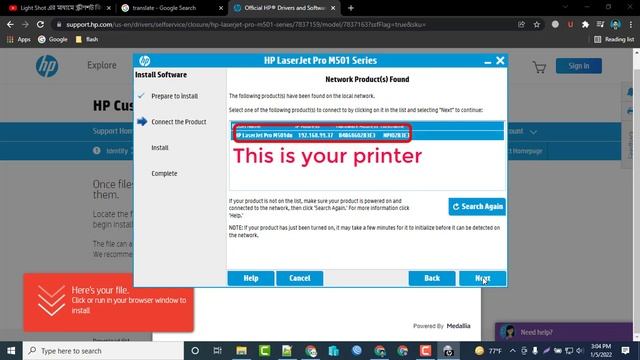
Task: Open the Reading list
Action: [614, 40]
